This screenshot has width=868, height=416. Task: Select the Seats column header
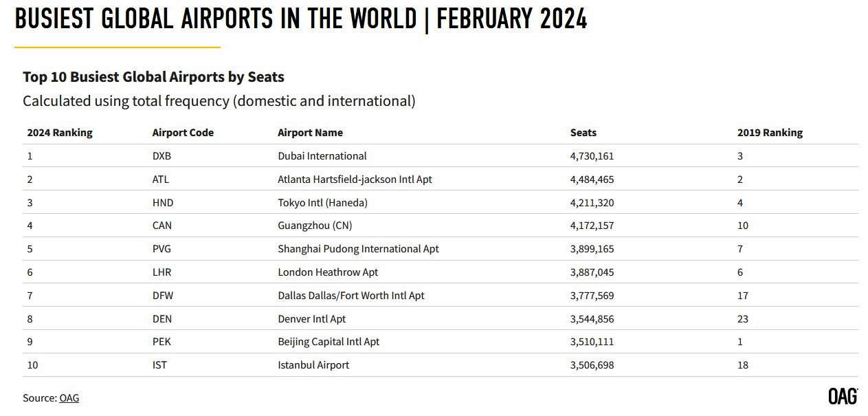coord(583,133)
